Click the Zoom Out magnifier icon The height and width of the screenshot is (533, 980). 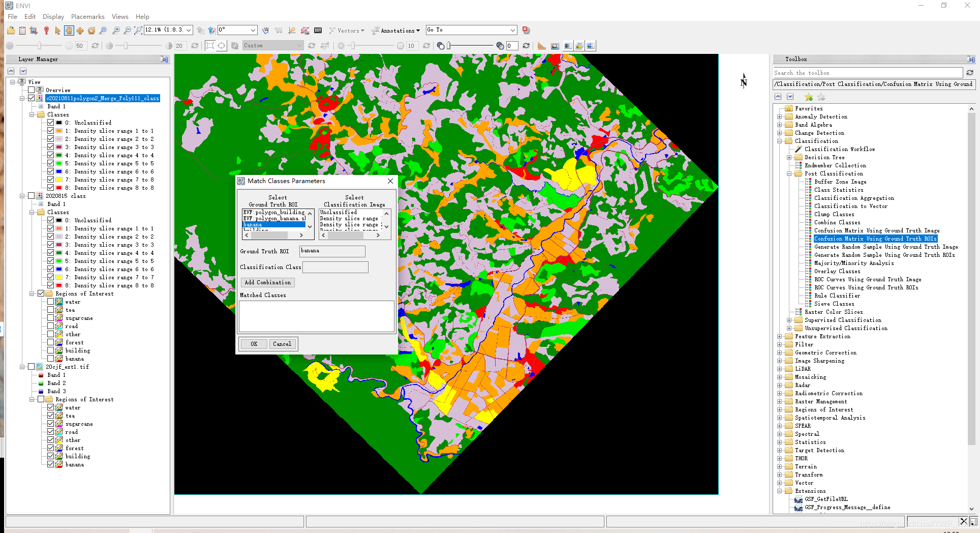click(127, 31)
